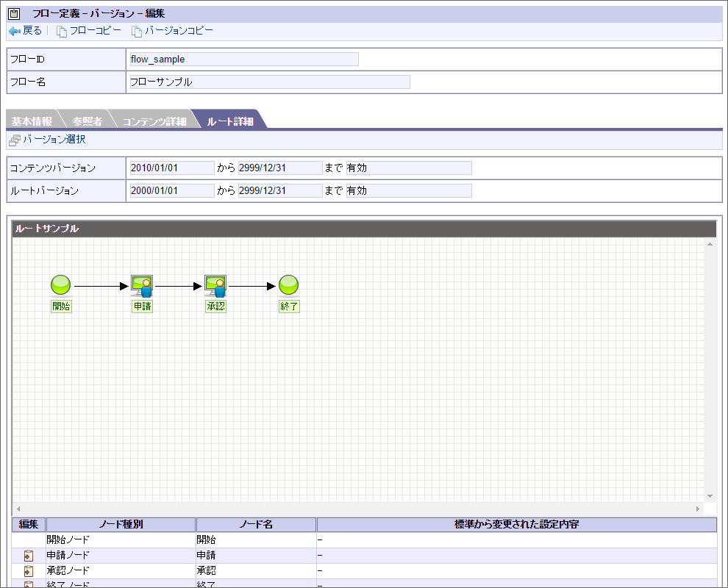This screenshot has height=588, width=728.
Task: Click route version end date field
Action: point(280,191)
